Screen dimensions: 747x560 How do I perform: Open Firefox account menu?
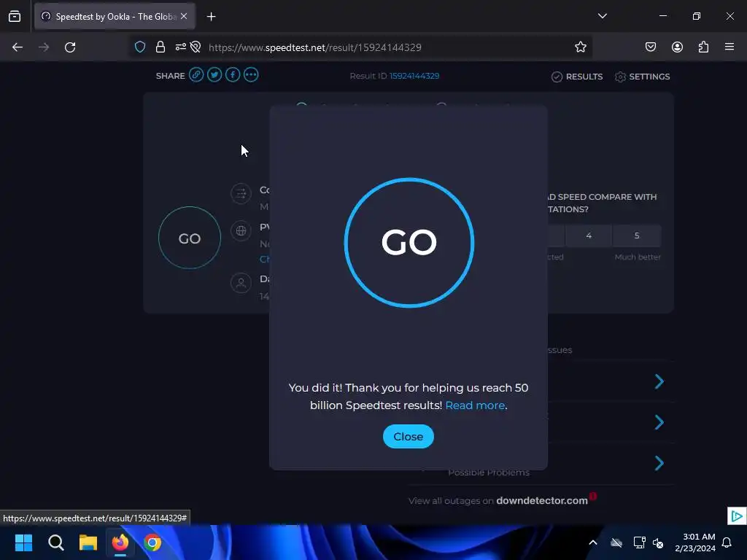(677, 47)
